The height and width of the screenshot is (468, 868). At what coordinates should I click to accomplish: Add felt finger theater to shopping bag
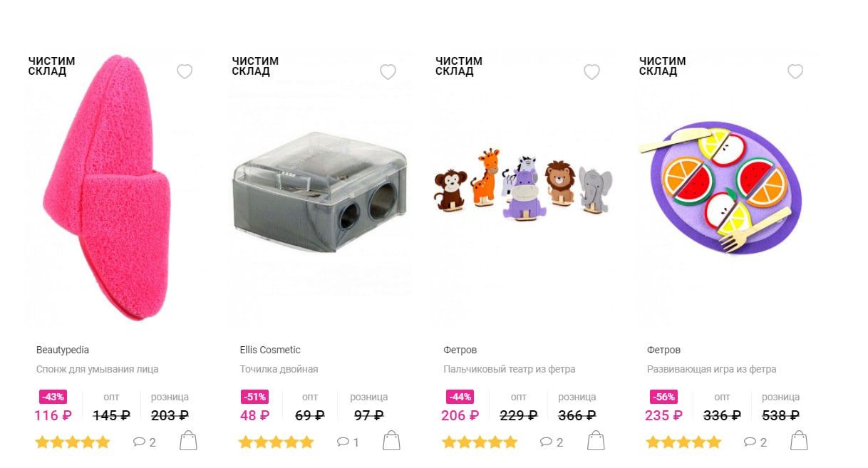click(595, 441)
